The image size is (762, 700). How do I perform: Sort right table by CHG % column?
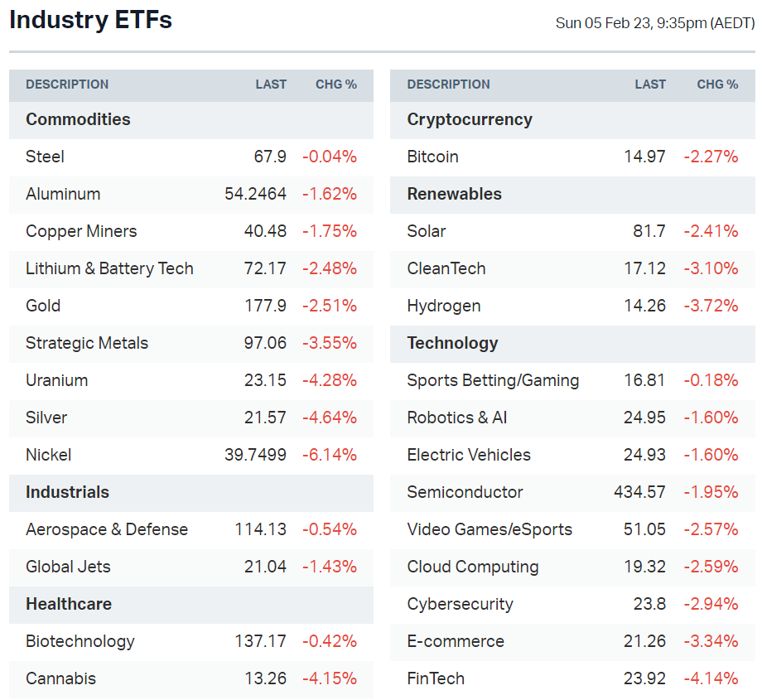click(x=717, y=84)
